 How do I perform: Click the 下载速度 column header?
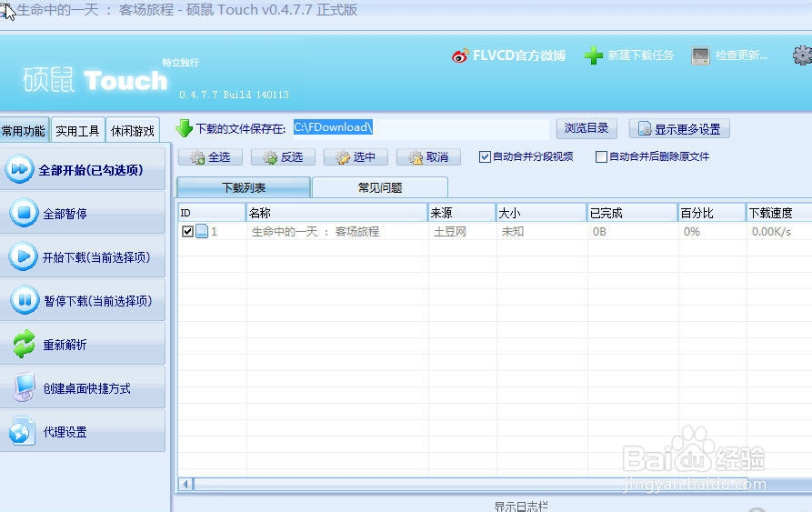click(779, 213)
